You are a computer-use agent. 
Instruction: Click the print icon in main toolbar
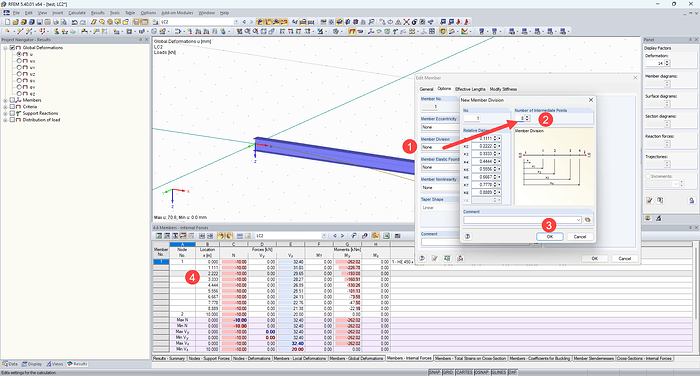click(x=55, y=21)
